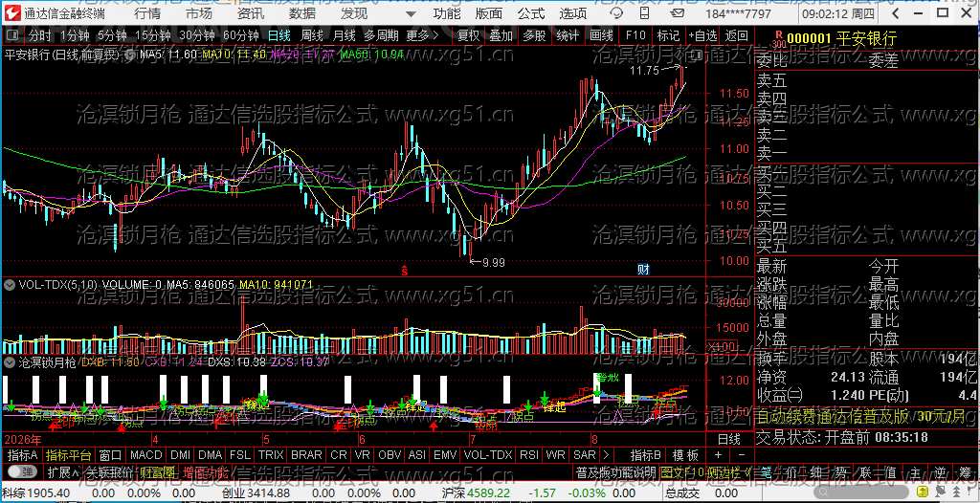Expand the 扩展 panel caret
Screen dimensions: 980x503
point(76,472)
